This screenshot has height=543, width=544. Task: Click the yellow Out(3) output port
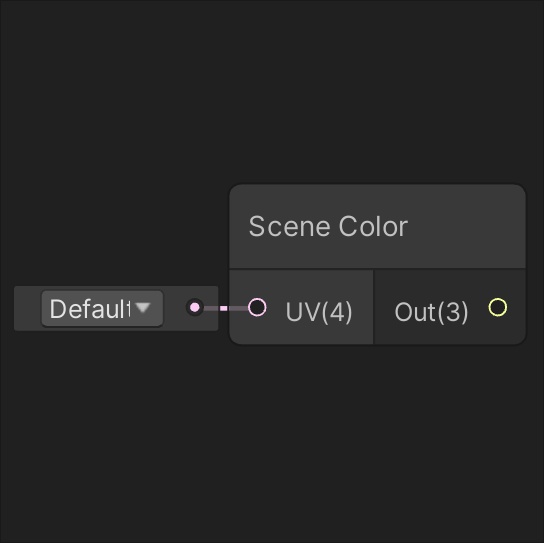[x=498, y=307]
